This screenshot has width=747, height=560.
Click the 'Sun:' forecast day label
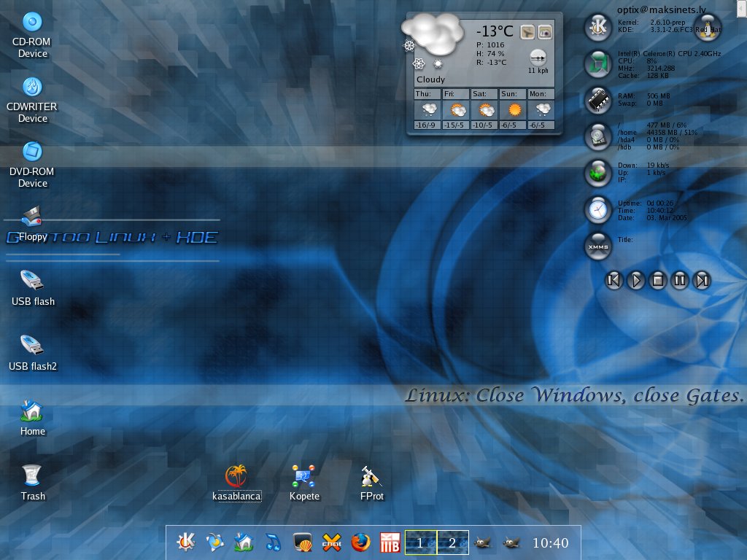click(x=508, y=94)
